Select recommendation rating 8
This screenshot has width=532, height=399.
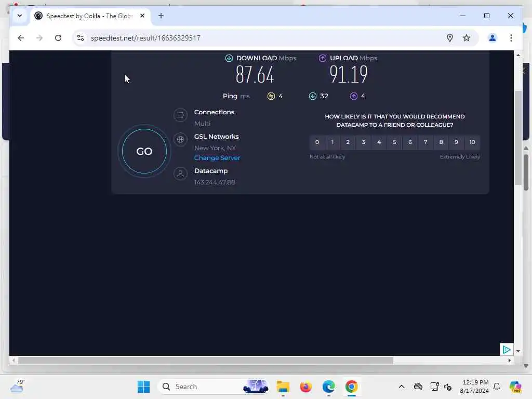pos(441,142)
